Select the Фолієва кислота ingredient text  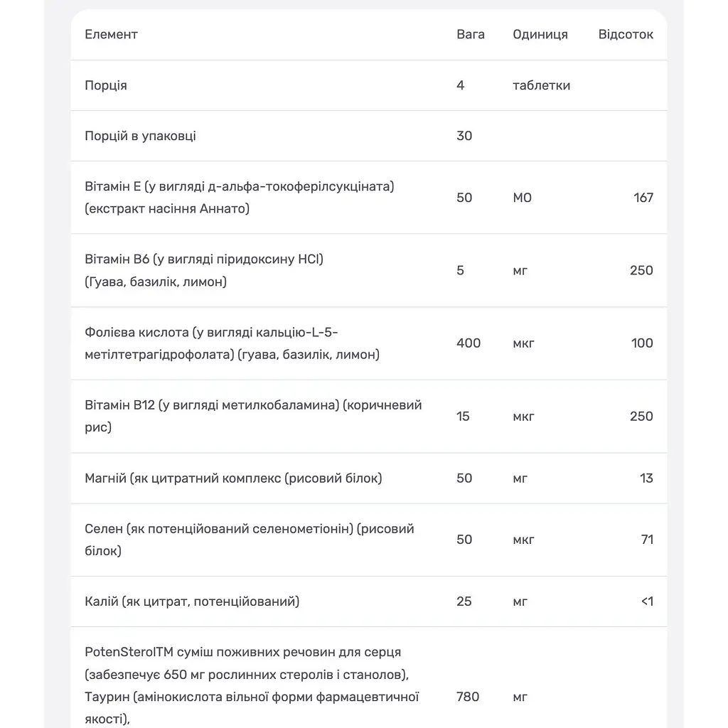click(x=232, y=343)
